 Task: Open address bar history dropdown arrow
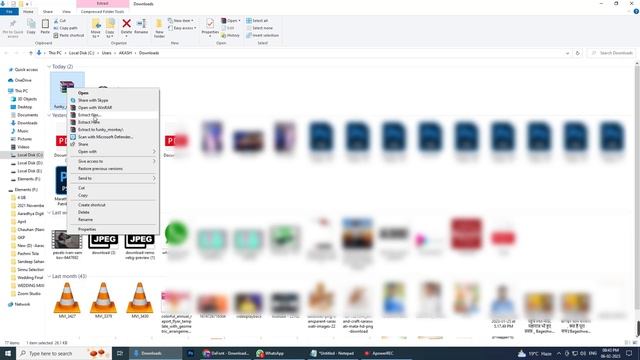click(567, 53)
